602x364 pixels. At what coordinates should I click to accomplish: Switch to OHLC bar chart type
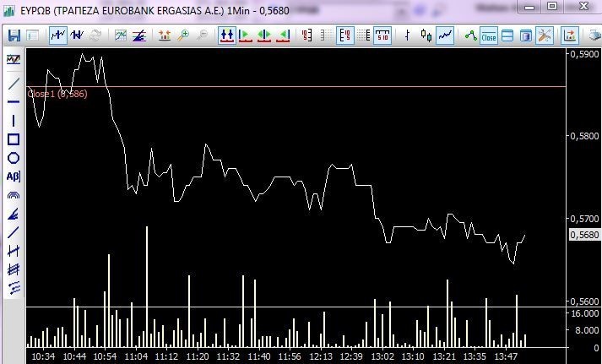[x=408, y=35]
